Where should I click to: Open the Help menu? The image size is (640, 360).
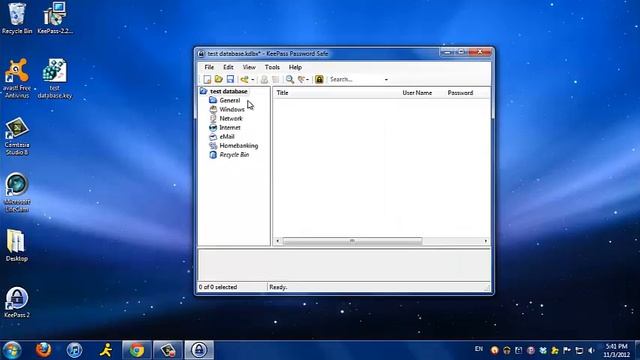pos(295,67)
